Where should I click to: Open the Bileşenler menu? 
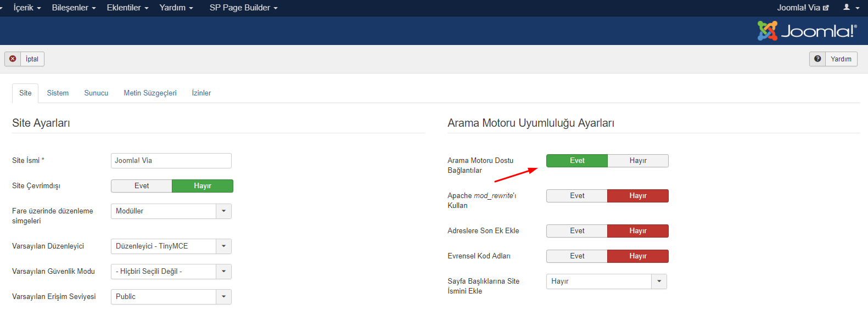coord(74,8)
